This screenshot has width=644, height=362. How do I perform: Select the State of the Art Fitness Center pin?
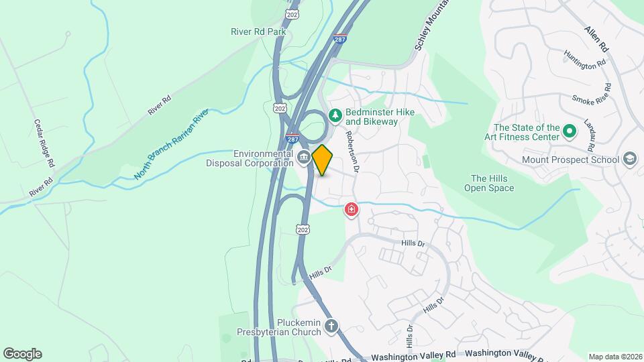570,132
